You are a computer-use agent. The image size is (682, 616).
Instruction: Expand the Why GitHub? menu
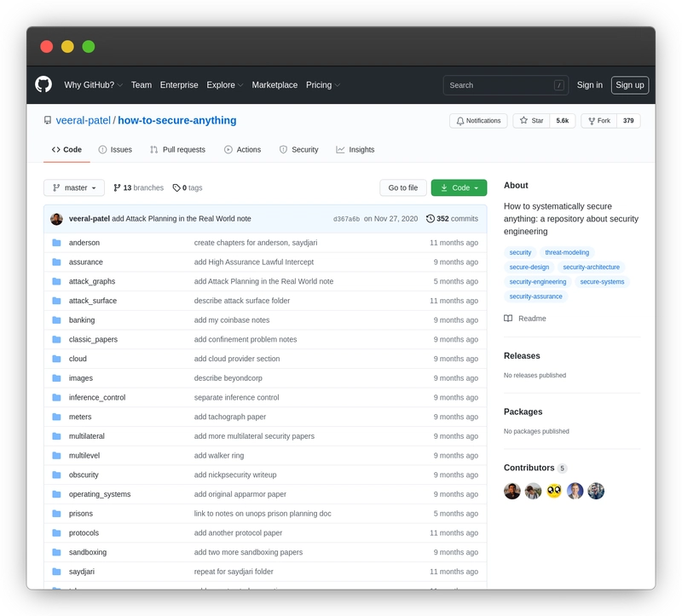click(93, 84)
